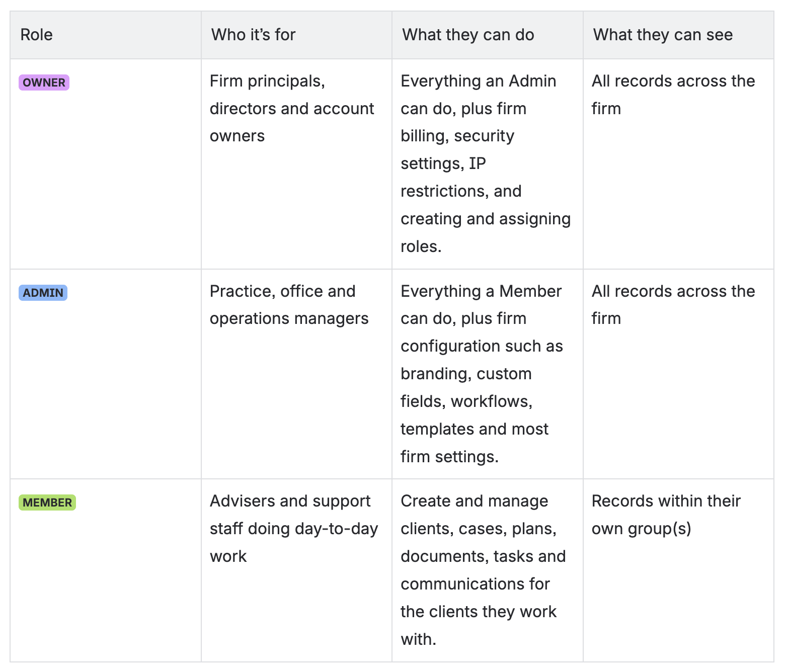Screen dimensions: 786x672
Task: Click the "IP restrictions" text in Owner row
Action: tap(461, 177)
